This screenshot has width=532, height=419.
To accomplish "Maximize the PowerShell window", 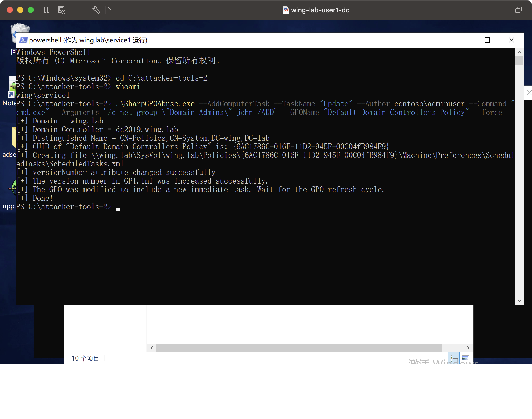I will pos(487,40).
